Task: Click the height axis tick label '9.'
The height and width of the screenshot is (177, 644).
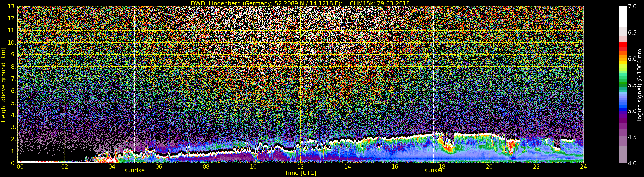Action: point(14,55)
